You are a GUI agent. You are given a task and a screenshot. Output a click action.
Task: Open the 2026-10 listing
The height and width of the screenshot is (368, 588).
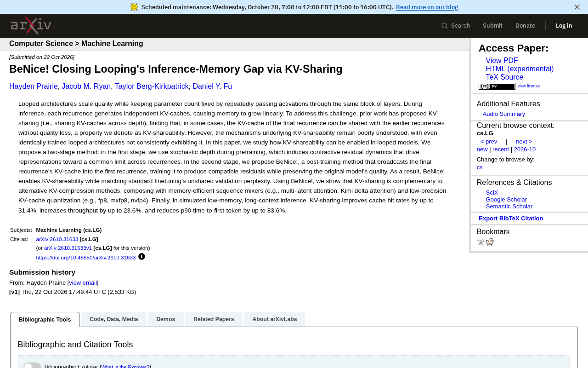525,149
